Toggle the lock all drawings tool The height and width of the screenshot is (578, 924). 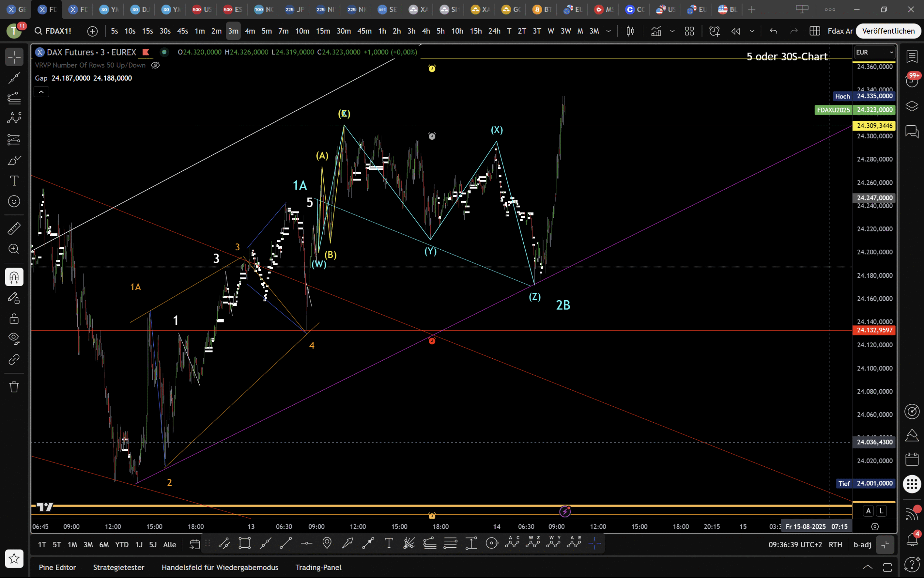coord(14,318)
